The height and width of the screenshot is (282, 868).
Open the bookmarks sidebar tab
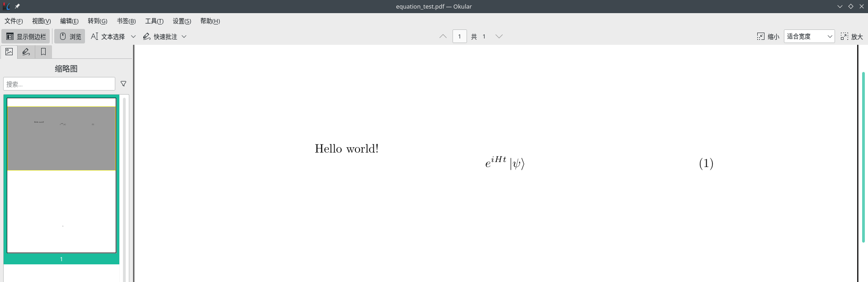pyautogui.click(x=43, y=52)
